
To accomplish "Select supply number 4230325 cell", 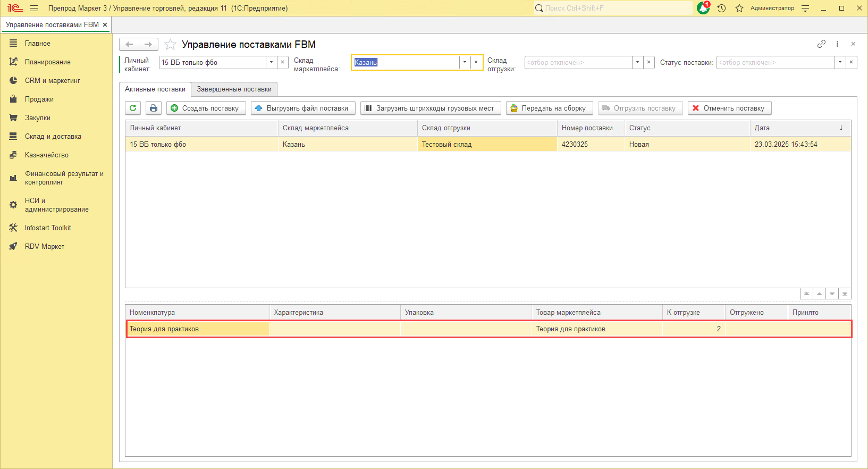I will point(591,144).
